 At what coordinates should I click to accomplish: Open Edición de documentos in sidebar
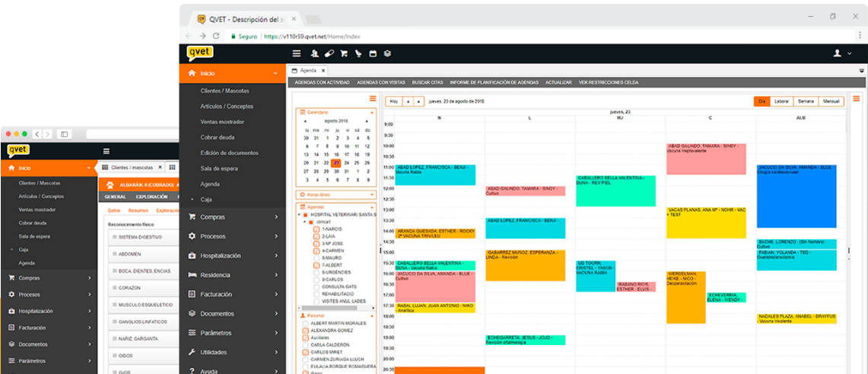[x=229, y=153]
